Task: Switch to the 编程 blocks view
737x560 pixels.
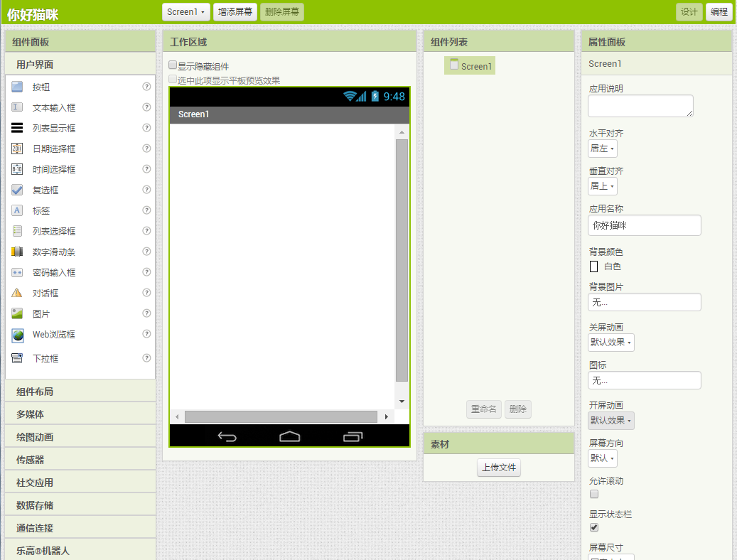Action: point(719,12)
